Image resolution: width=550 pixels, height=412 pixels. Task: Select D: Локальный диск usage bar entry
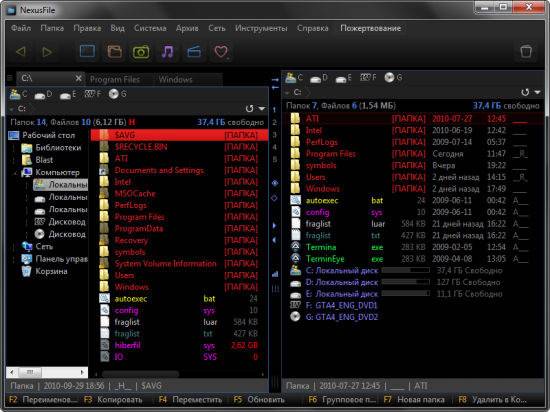coord(396,282)
